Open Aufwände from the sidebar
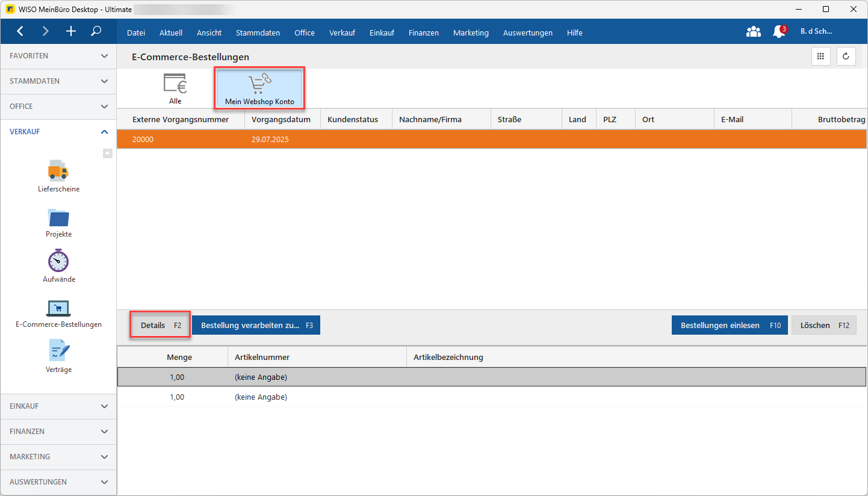Viewport: 868px width, 496px height. [58, 266]
